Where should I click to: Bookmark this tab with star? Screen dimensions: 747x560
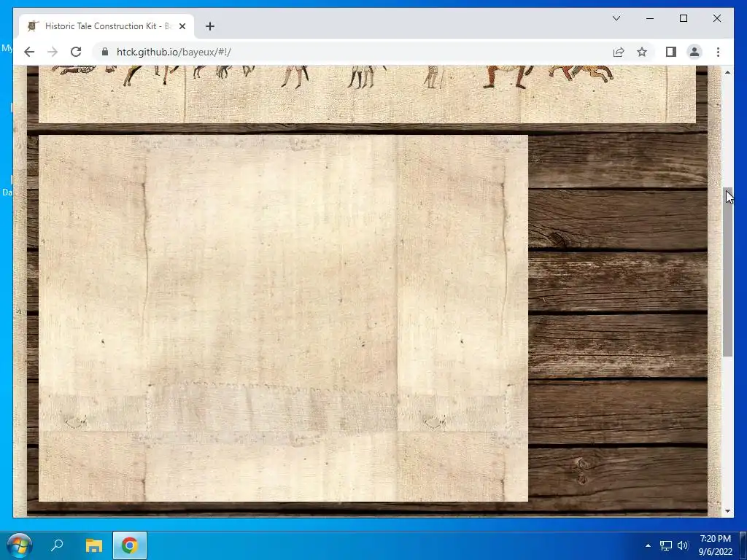click(642, 52)
